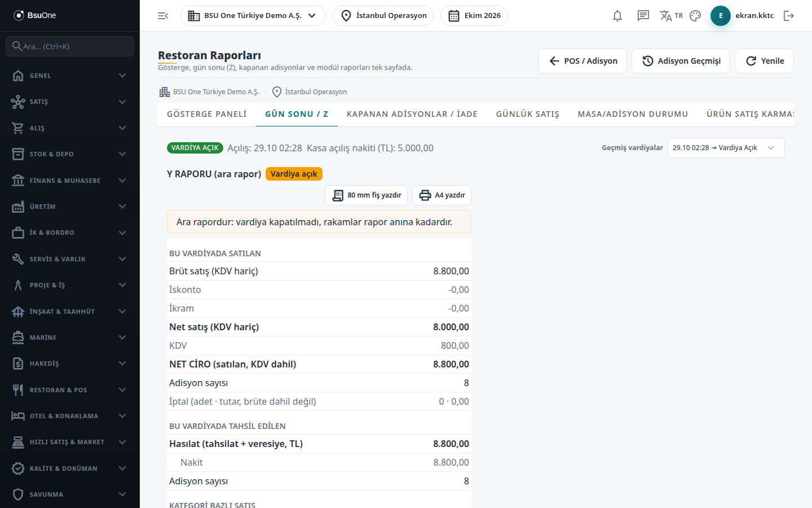Open the Geçmiş vardiyalar shift dropdown
Image resolution: width=812 pixels, height=508 pixels.
pyautogui.click(x=726, y=148)
